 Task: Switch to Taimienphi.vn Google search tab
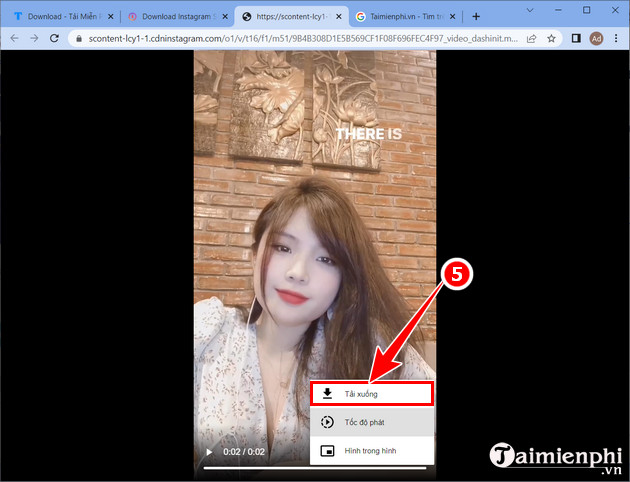tap(405, 16)
